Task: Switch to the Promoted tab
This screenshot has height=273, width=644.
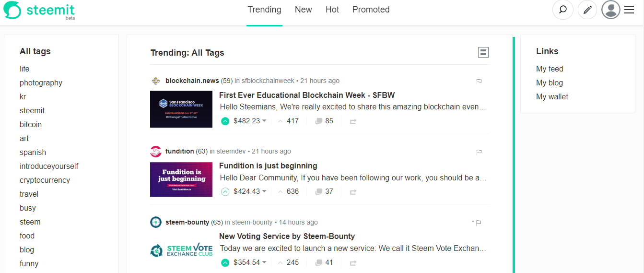Action: point(371,10)
